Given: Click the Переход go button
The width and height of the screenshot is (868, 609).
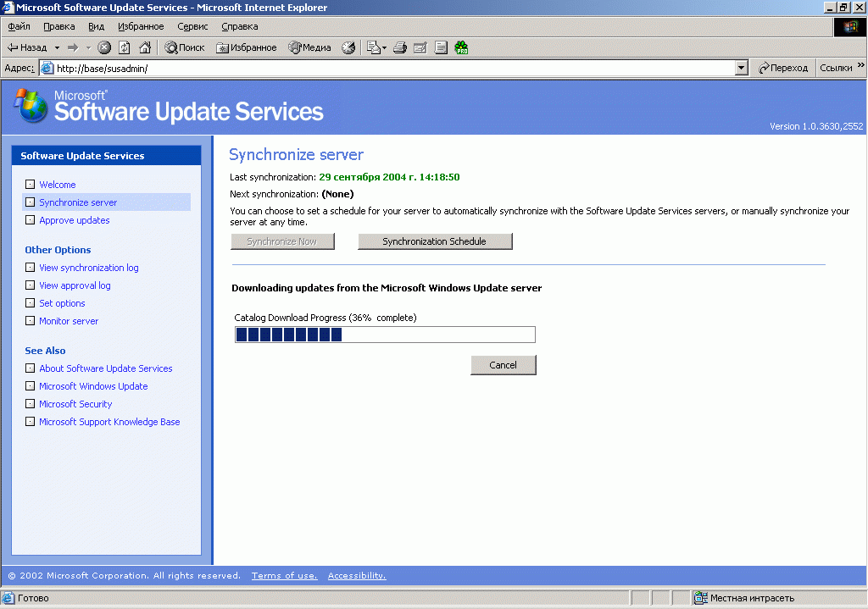Looking at the screenshot, I should pyautogui.click(x=783, y=68).
